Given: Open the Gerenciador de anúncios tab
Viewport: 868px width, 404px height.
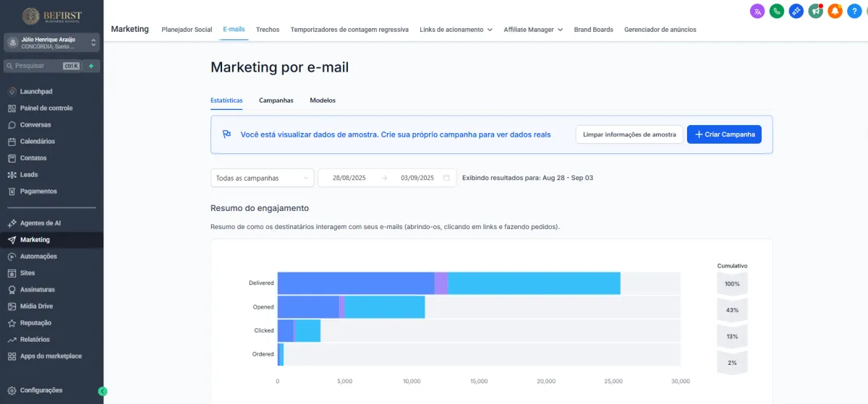Looking at the screenshot, I should point(660,30).
